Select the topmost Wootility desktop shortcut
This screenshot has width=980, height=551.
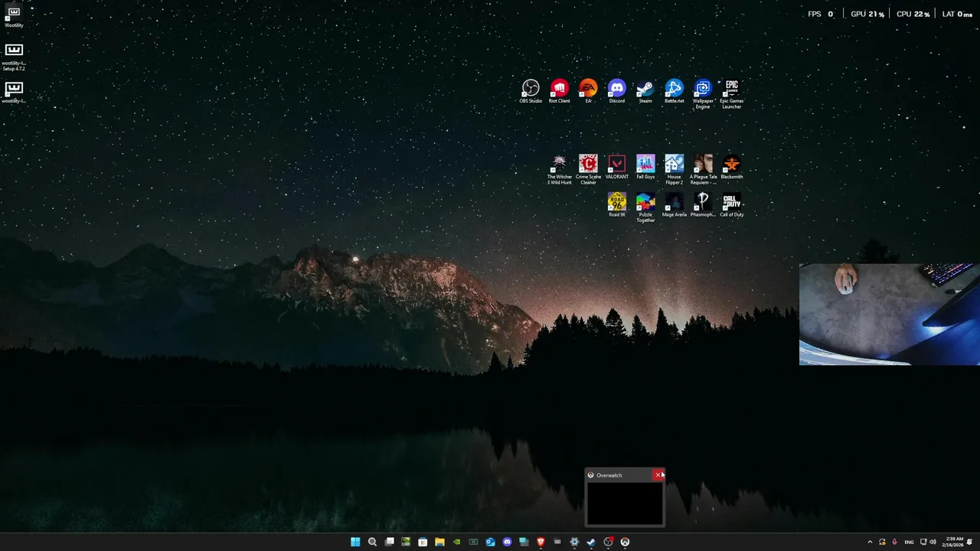14,18
